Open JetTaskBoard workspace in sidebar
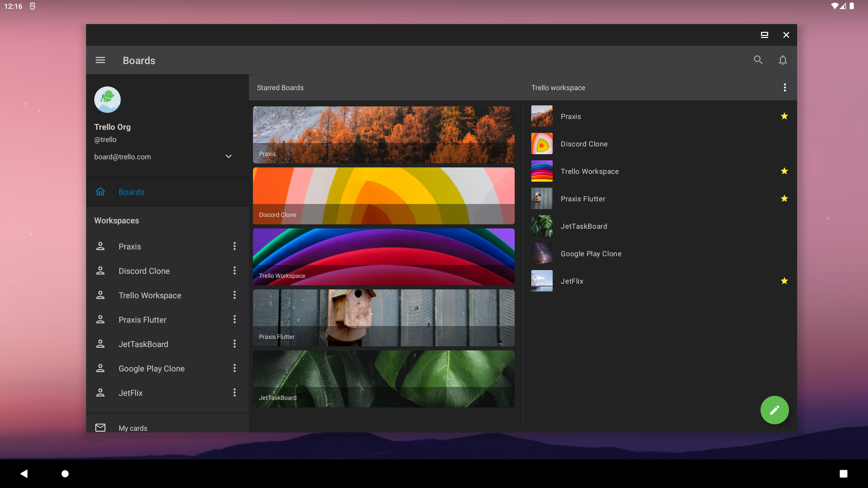 [167, 344]
